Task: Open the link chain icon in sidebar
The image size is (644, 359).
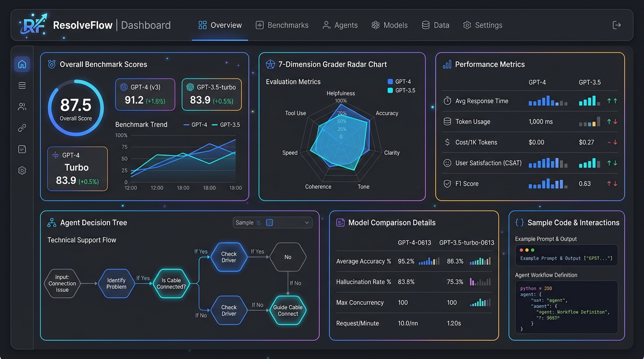Action: 22,128
